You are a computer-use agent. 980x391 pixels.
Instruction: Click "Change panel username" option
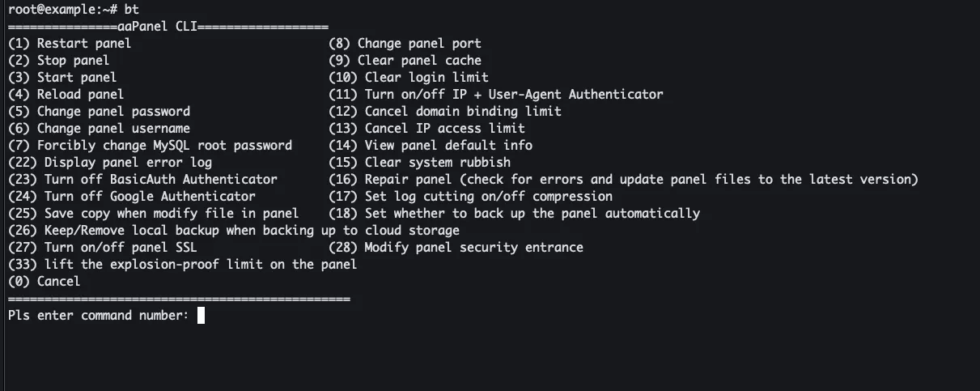point(99,128)
